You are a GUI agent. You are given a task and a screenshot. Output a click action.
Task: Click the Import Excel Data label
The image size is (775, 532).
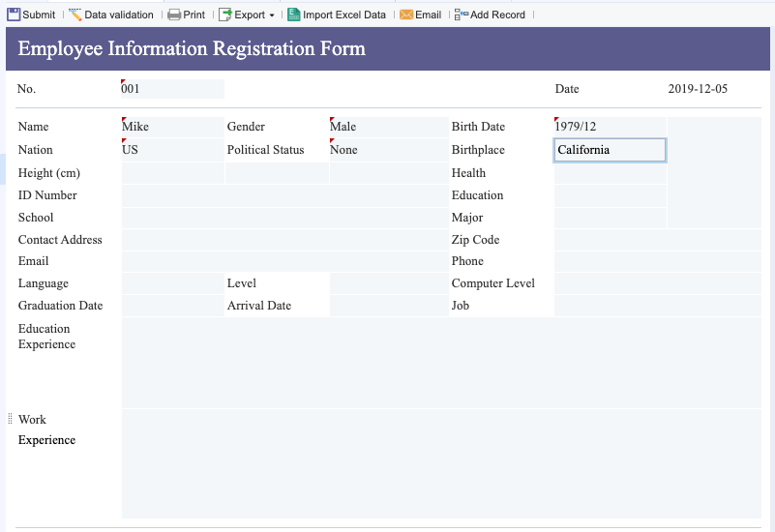click(344, 15)
